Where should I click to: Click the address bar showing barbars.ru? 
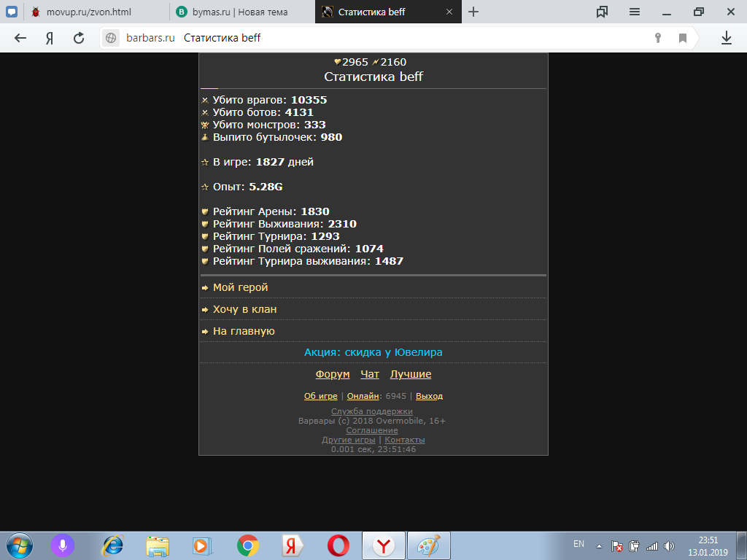click(376, 38)
